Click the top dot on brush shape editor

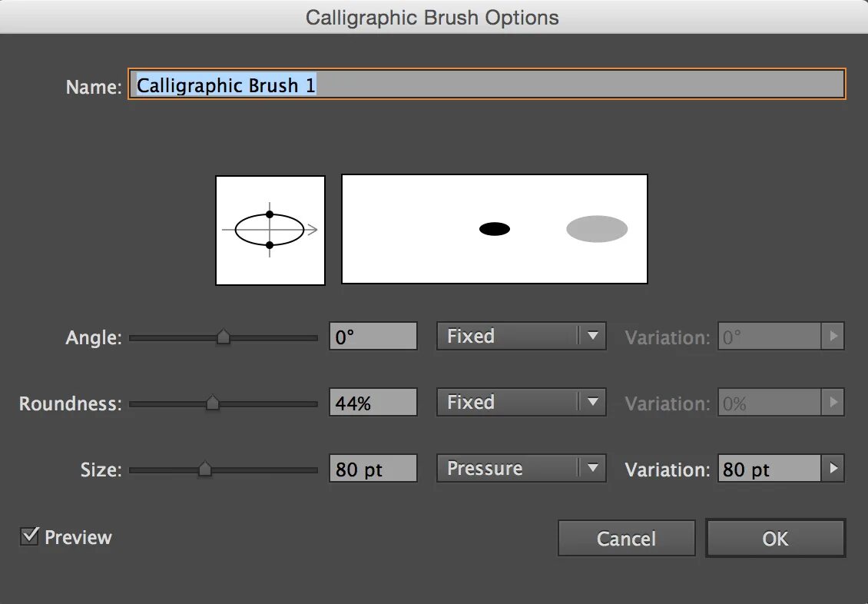[x=270, y=214]
